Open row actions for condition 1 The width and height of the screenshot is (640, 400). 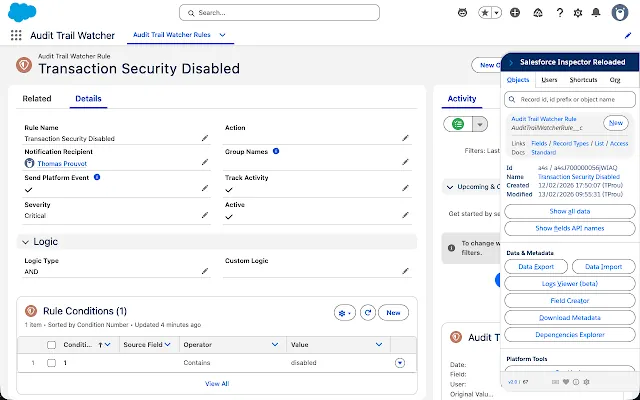pos(400,363)
